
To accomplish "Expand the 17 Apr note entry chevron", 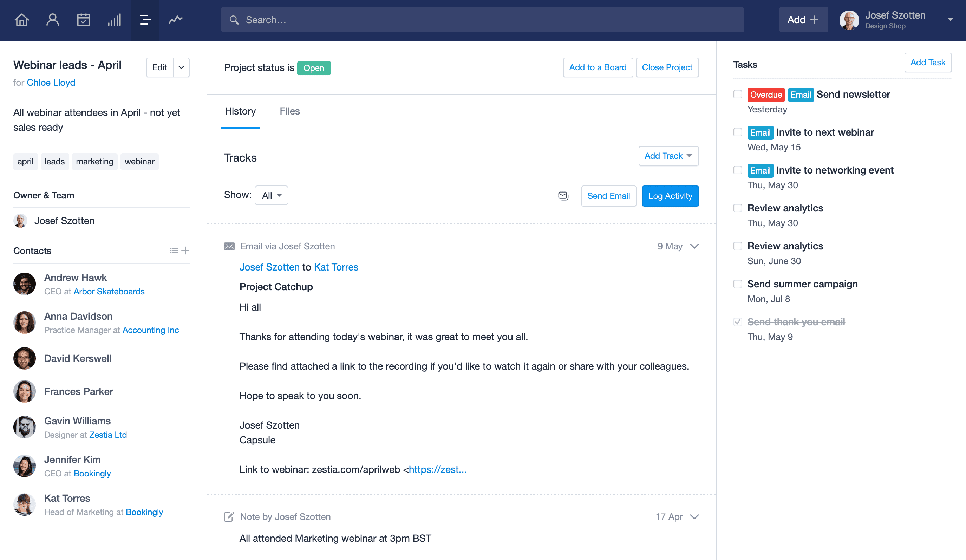I will tap(694, 517).
